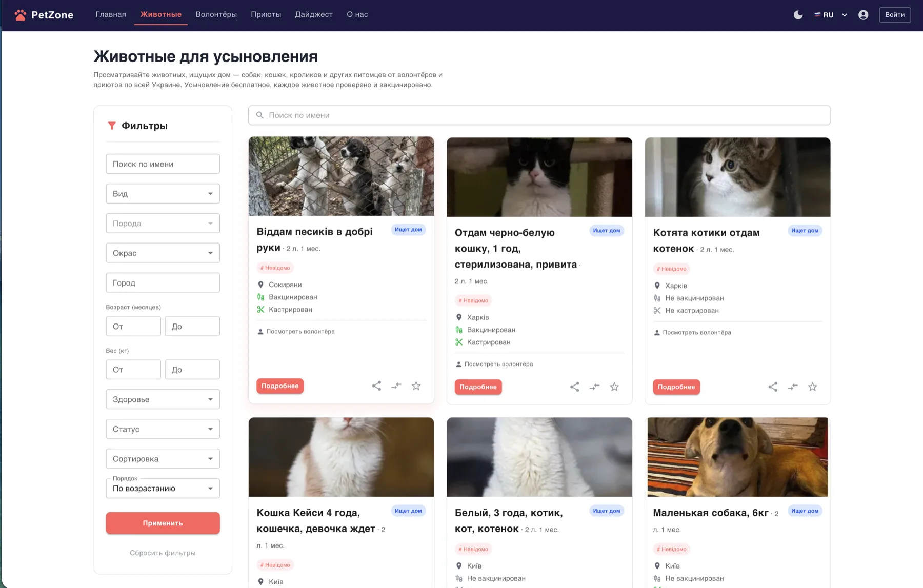This screenshot has width=923, height=588.
Task: Expand the Вид dropdown
Action: (163, 194)
